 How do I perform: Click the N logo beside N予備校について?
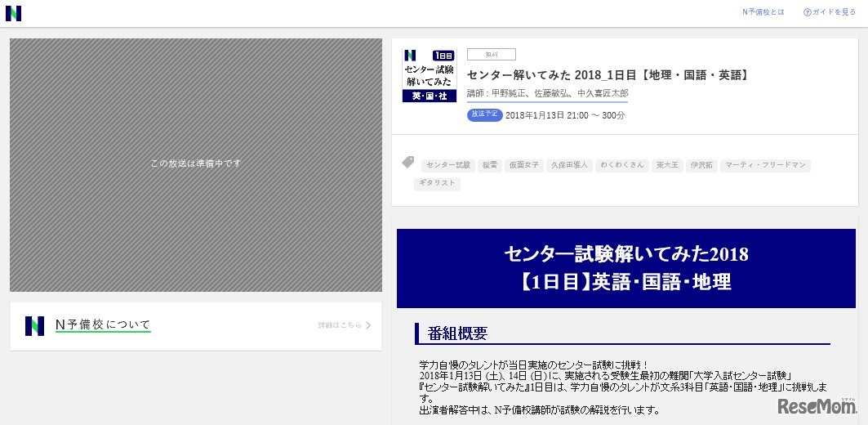click(x=34, y=326)
